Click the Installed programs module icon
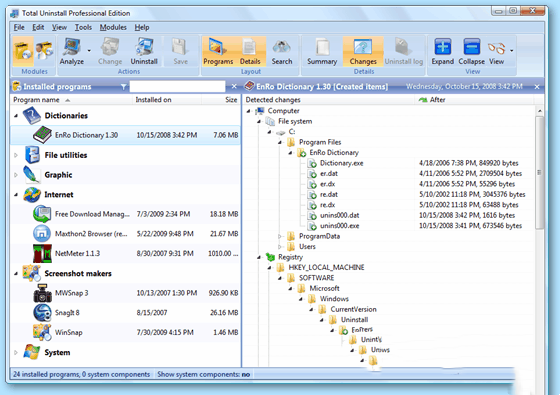 [23, 51]
